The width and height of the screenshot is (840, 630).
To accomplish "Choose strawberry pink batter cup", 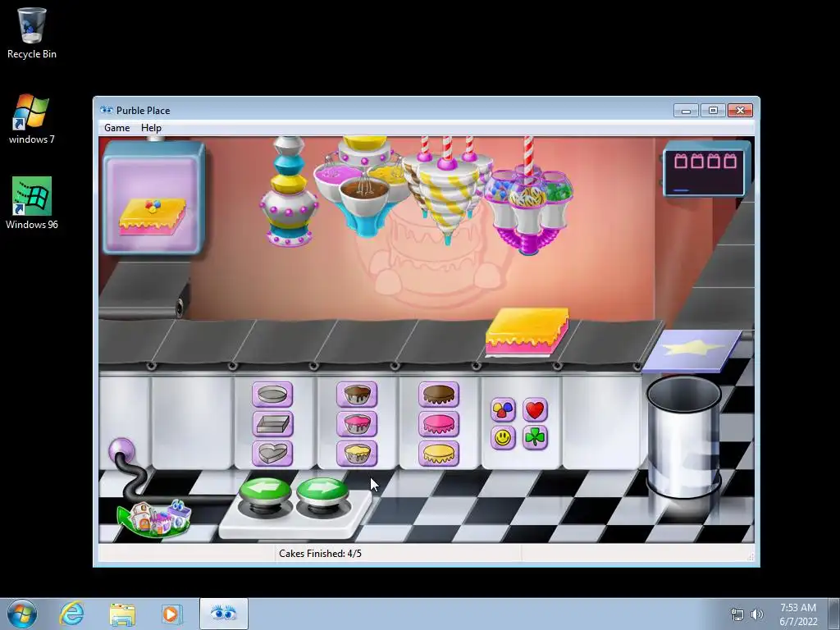I will point(357,424).
